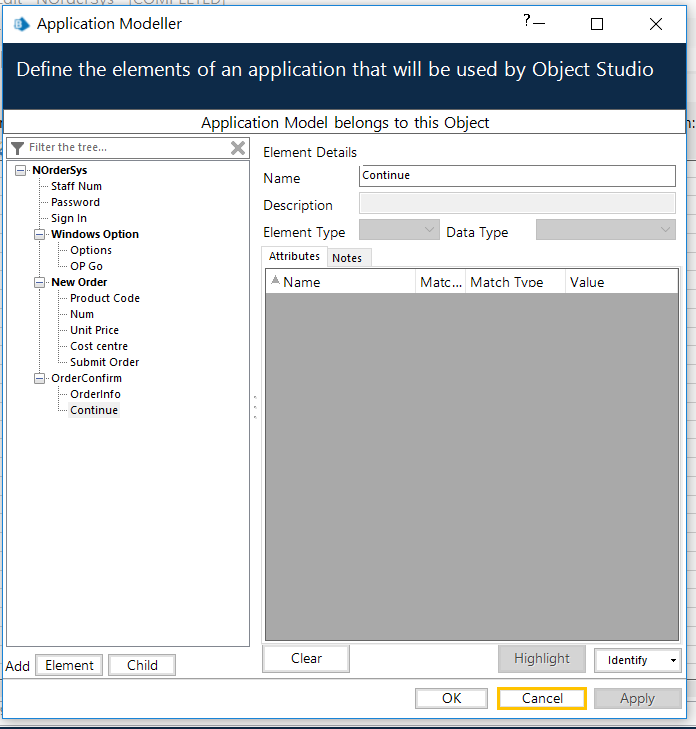Click the Blue Prism logo icon in title bar
The height and width of the screenshot is (729, 696).
21,24
